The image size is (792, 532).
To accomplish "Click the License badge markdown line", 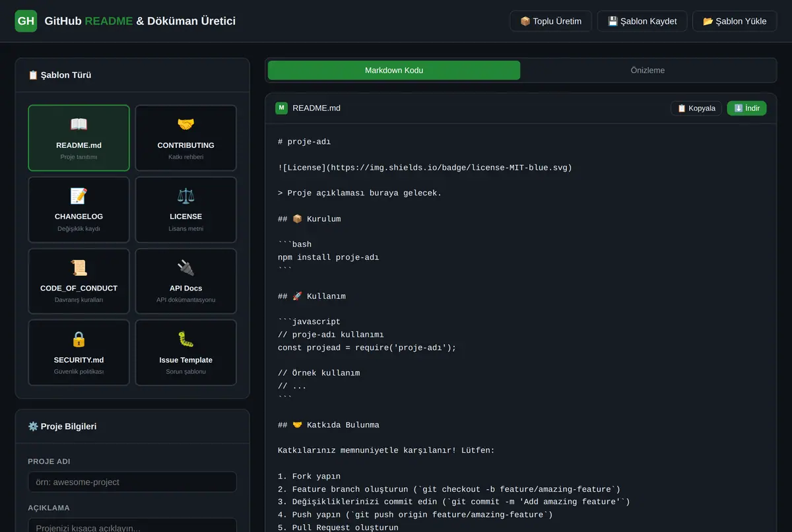I will tap(425, 168).
